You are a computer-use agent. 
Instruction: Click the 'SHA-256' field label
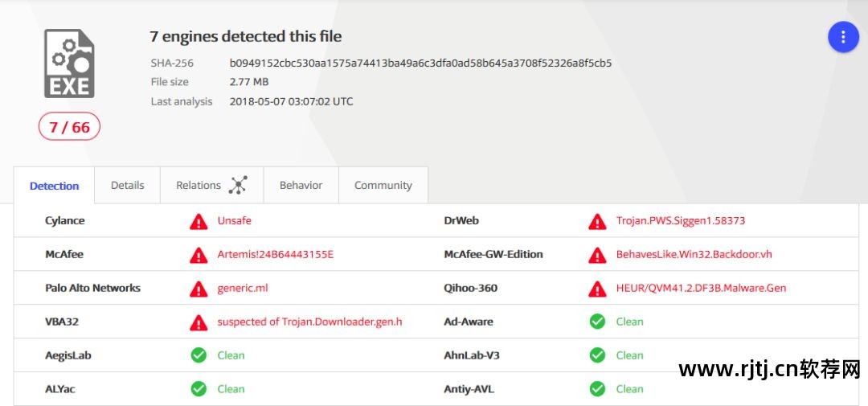coord(172,64)
